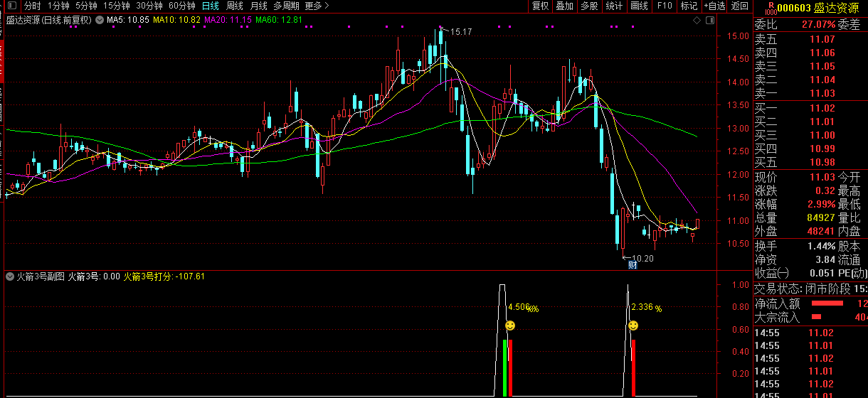Switch to the 周线 weekly chart
Viewport: 868px width, 398px height.
point(235,6)
